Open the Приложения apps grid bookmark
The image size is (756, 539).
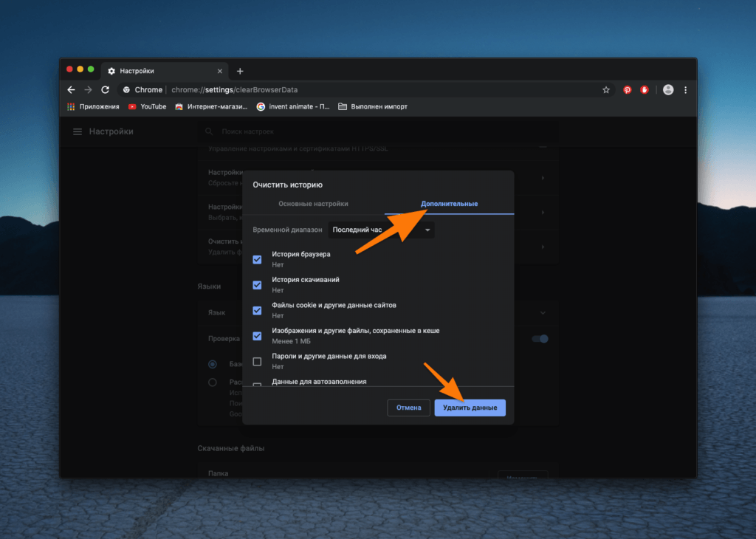(x=93, y=106)
